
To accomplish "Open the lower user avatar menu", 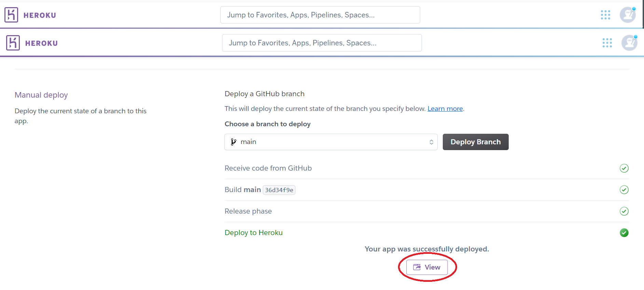I will (630, 43).
